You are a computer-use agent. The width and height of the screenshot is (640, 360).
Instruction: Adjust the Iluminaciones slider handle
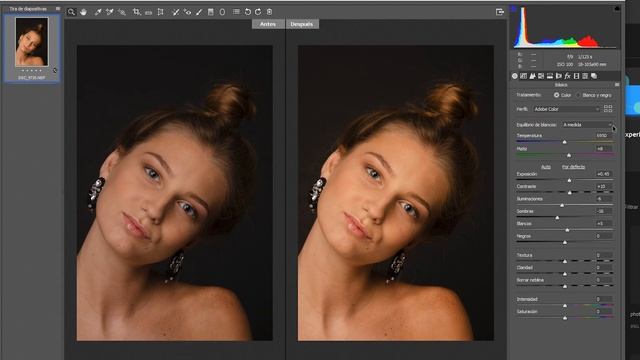pyautogui.click(x=562, y=205)
